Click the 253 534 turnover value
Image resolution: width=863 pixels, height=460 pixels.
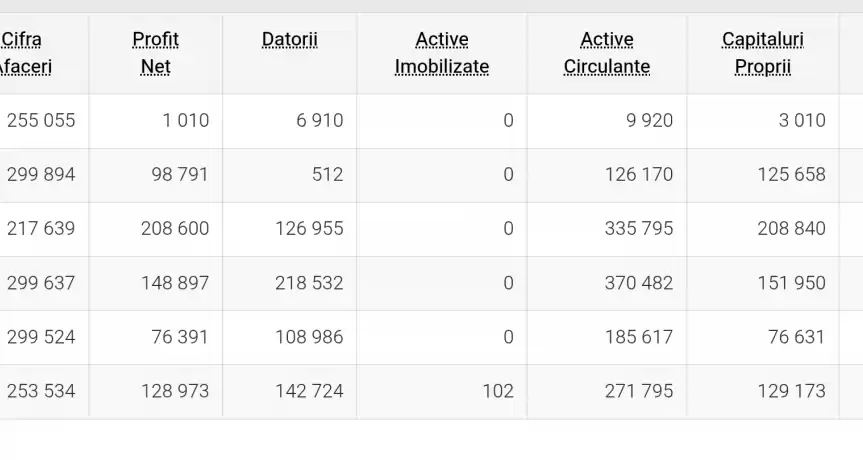tap(41, 391)
